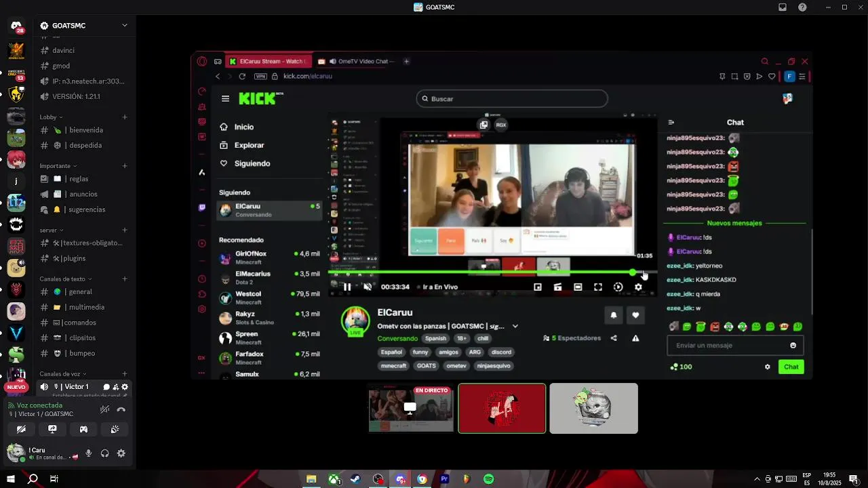Click the Conversando category link
Screen dimensions: 868x488
pos(397,338)
